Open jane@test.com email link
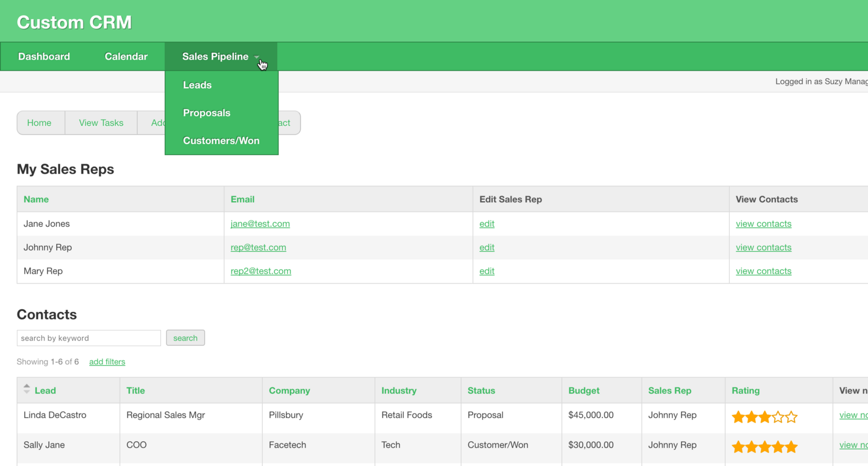The height and width of the screenshot is (466, 868). 260,224
